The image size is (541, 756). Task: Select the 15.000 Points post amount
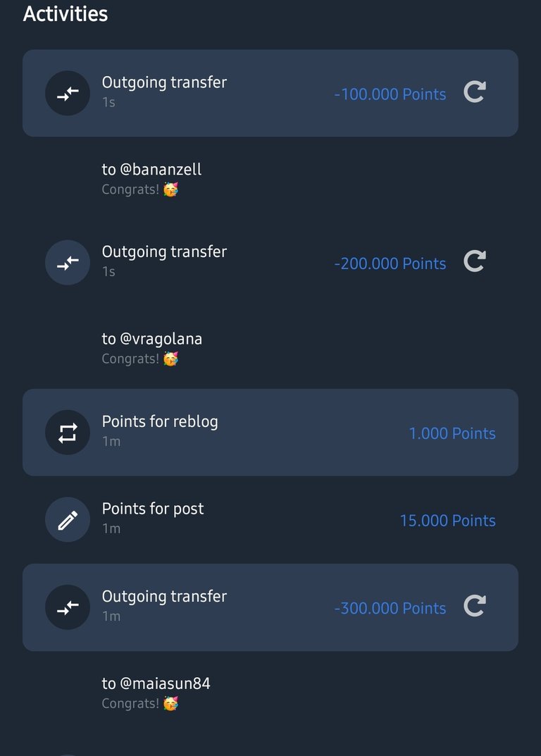[448, 520]
